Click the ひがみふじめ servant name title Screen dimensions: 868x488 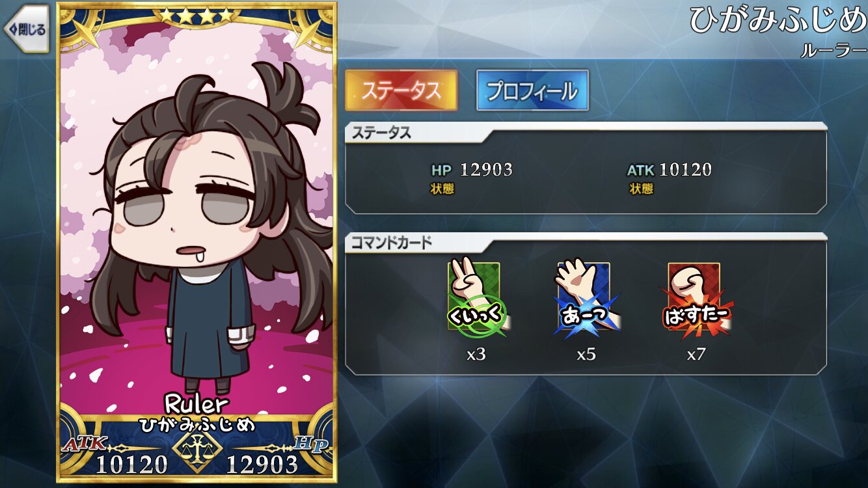click(778, 21)
